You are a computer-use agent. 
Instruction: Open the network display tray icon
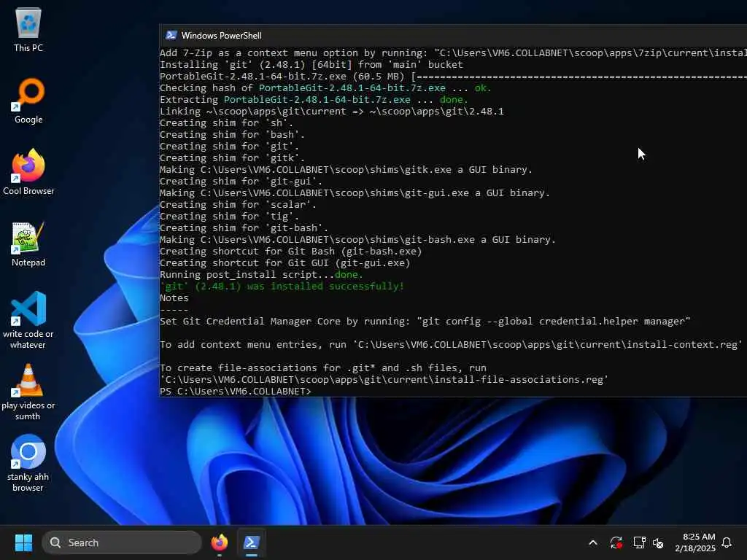pyautogui.click(x=639, y=542)
